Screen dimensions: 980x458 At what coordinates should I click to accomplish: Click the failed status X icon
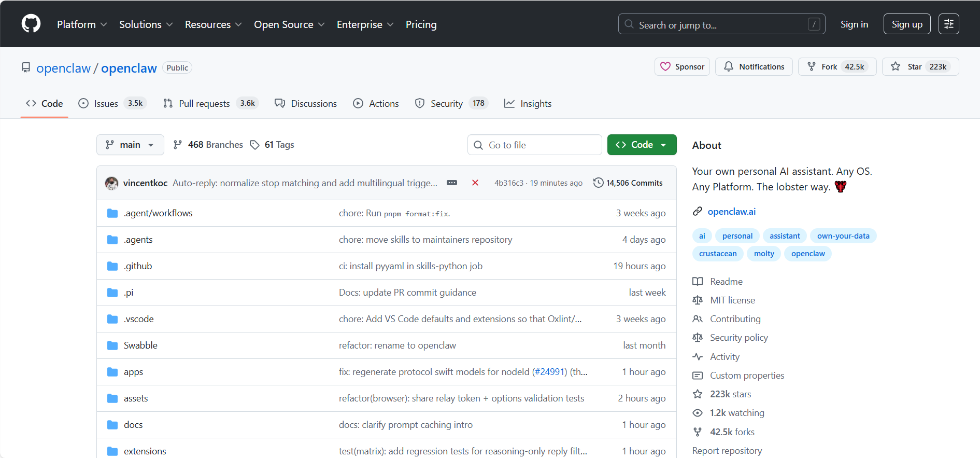475,183
